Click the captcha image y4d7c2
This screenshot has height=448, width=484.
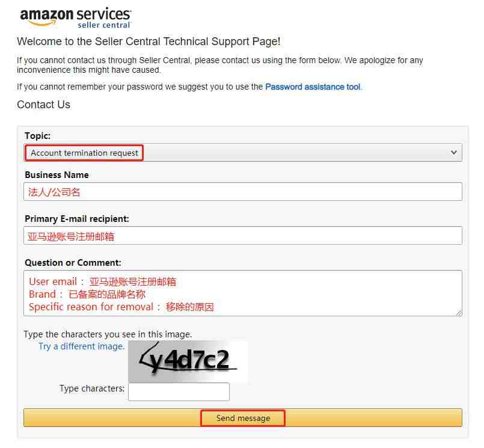[188, 362]
